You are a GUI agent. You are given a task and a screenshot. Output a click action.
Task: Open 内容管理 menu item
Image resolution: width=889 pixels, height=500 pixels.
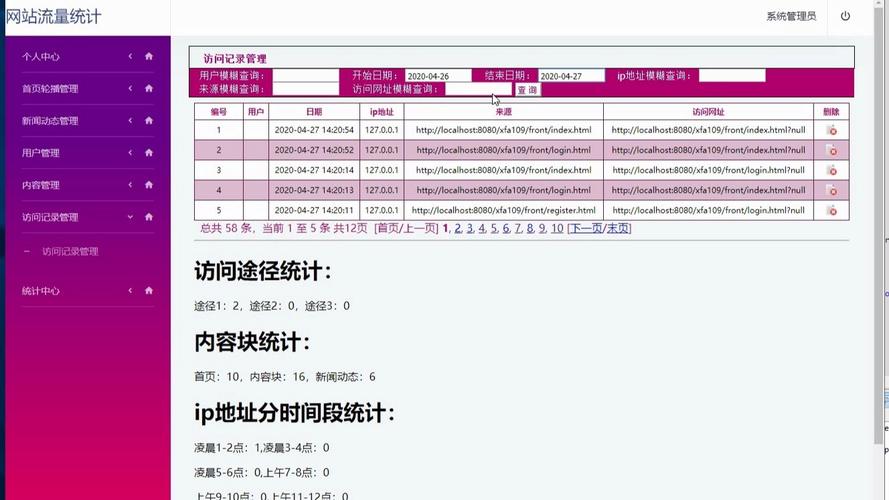(x=40, y=185)
